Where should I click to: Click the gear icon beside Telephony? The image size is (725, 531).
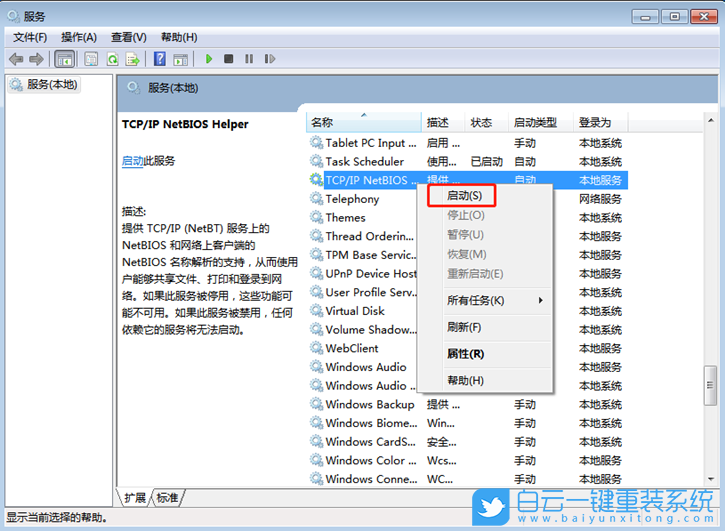316,198
